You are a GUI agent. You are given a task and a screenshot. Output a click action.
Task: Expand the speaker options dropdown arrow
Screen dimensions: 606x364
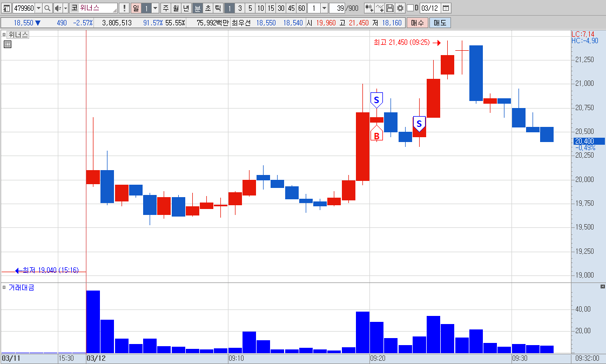[x=65, y=8]
